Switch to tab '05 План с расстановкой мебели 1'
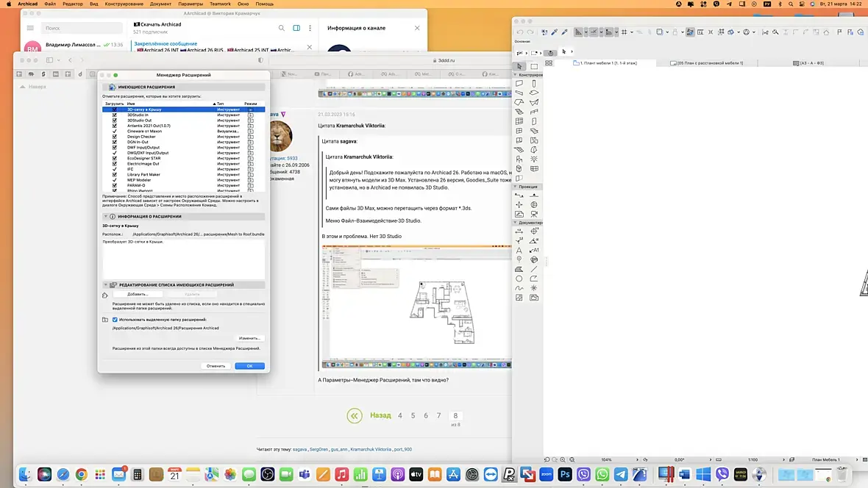Image resolution: width=868 pixels, height=488 pixels. tap(706, 63)
